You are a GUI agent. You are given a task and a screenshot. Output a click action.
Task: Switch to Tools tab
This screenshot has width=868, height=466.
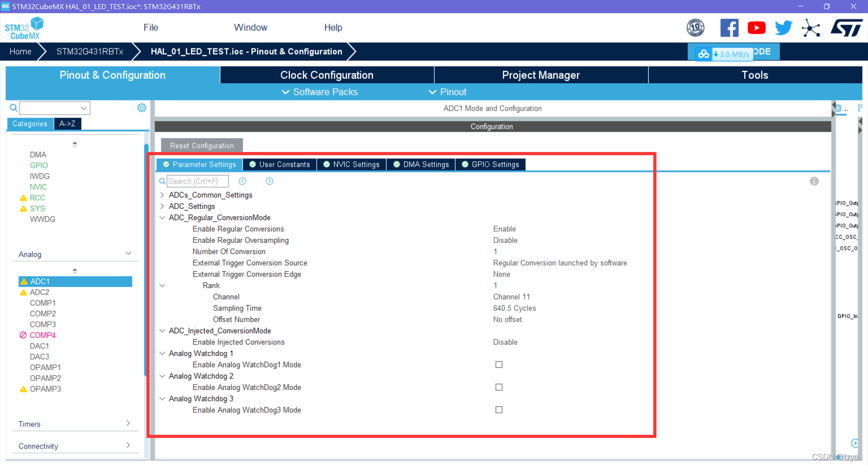pos(755,75)
